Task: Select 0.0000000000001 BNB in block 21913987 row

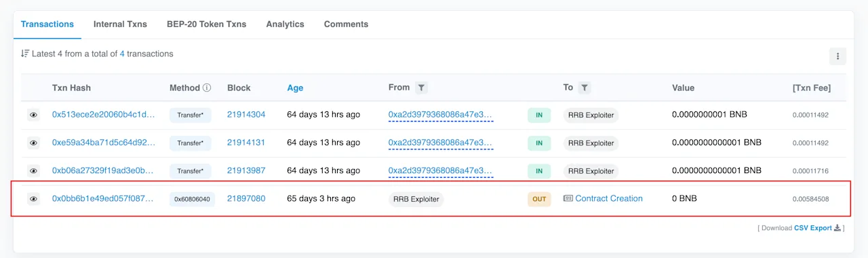Action: (x=717, y=170)
